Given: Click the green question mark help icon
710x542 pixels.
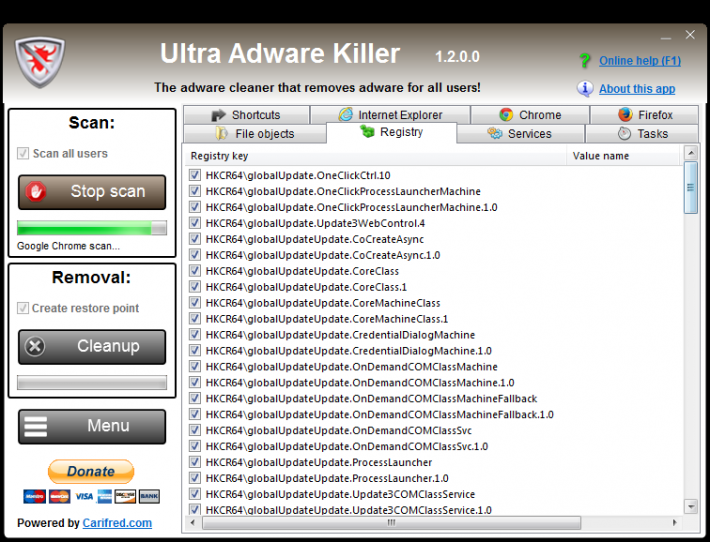Looking at the screenshot, I should (x=585, y=60).
